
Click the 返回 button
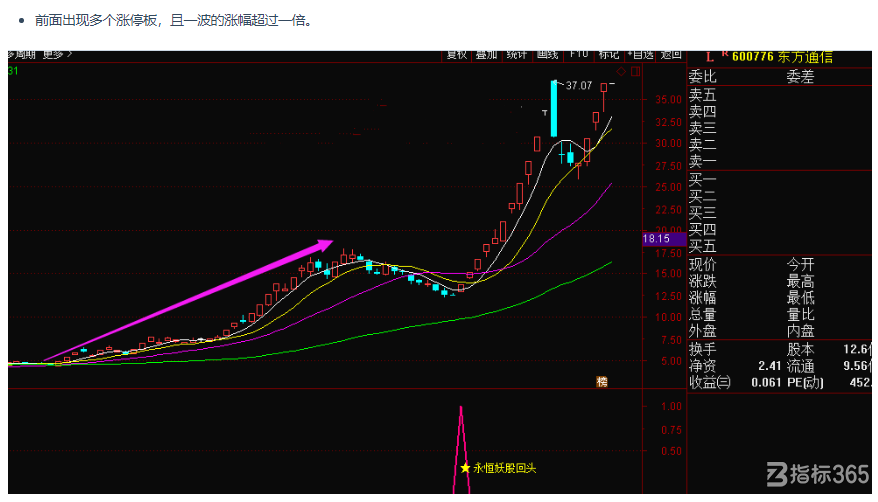pyautogui.click(x=670, y=55)
